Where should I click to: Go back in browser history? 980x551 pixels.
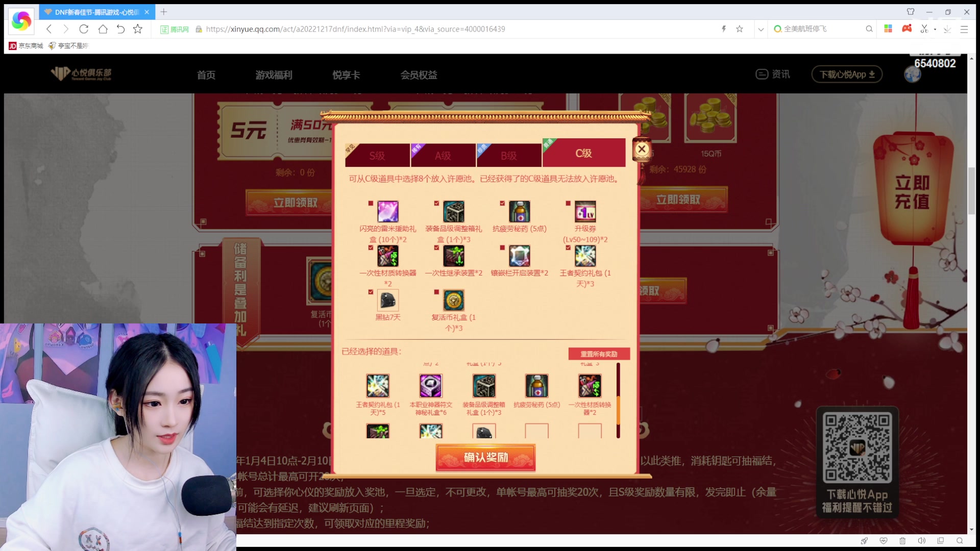point(49,29)
